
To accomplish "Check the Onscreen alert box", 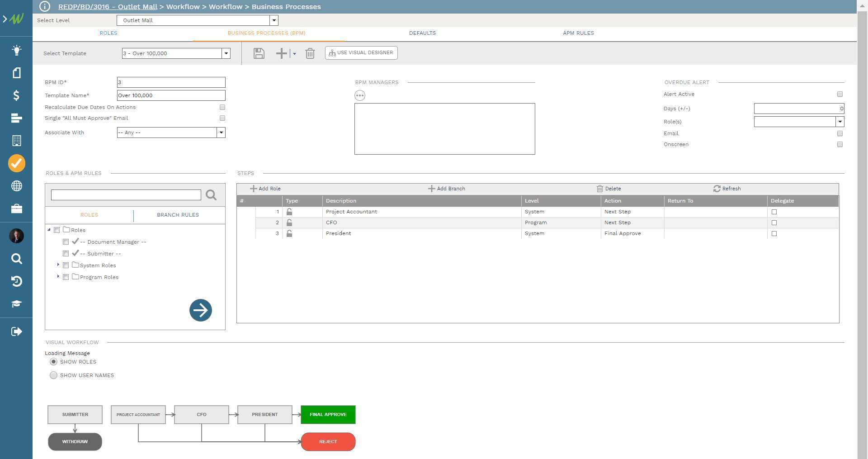I will tap(840, 144).
